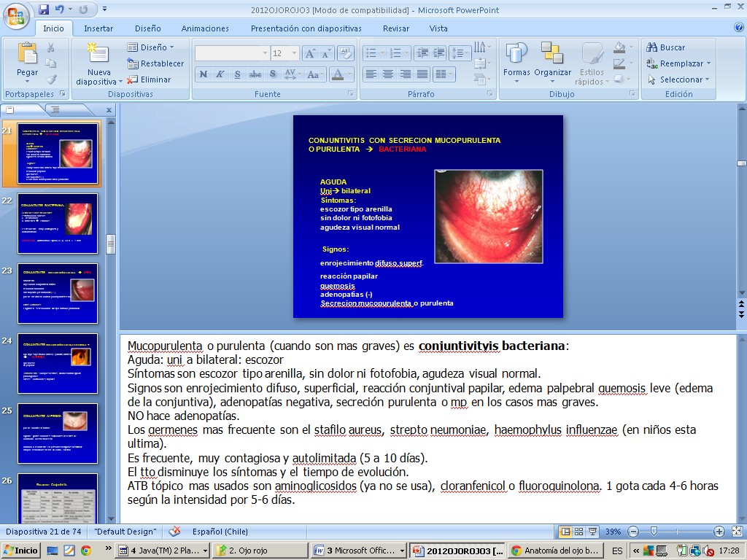The width and height of the screenshot is (747, 560).
Task: Select slide 23 thumbnail
Action: tap(58, 293)
